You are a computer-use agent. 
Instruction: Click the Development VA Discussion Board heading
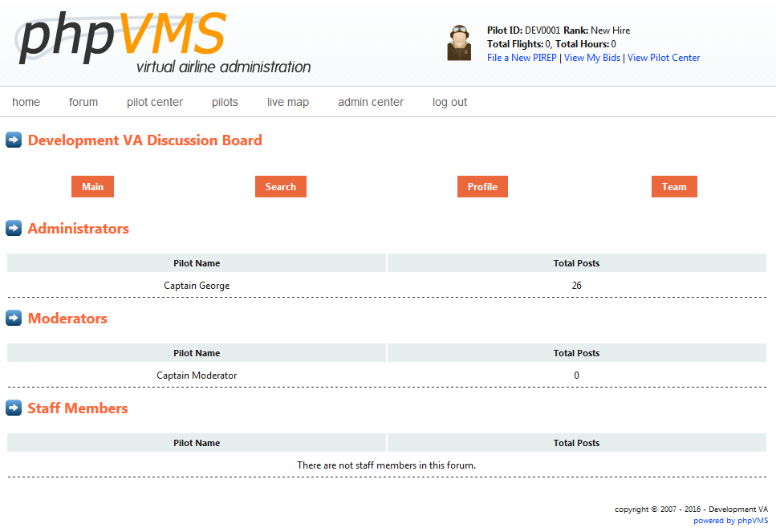145,140
